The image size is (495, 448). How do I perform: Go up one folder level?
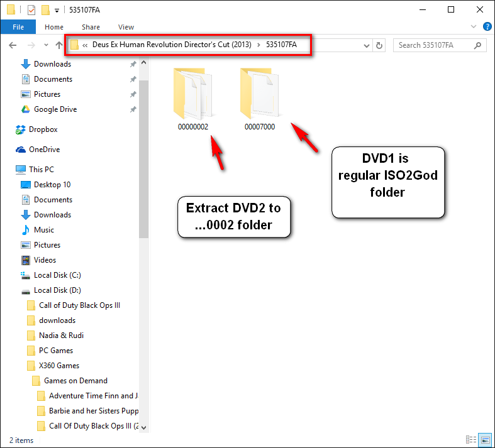tap(59, 45)
